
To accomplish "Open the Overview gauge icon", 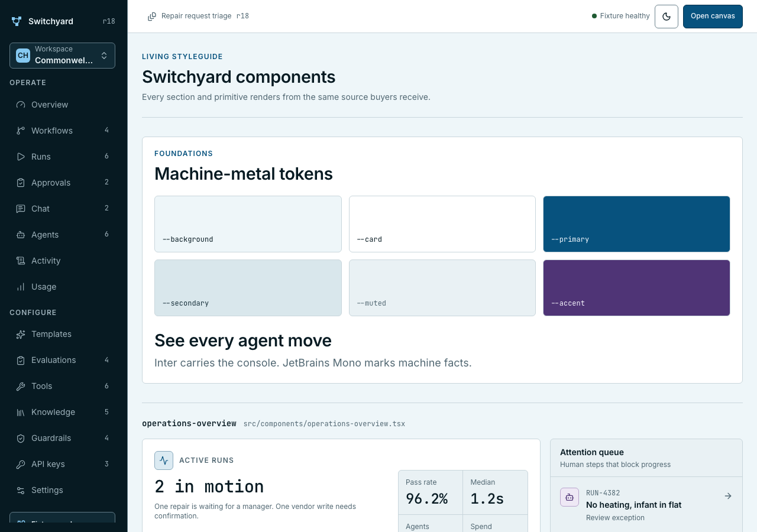I will pyautogui.click(x=21, y=105).
